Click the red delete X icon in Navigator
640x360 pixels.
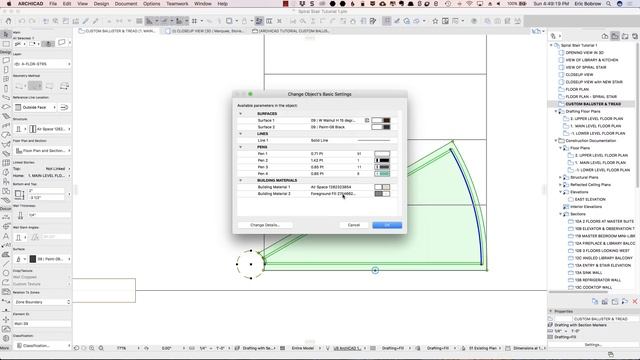coord(635,301)
